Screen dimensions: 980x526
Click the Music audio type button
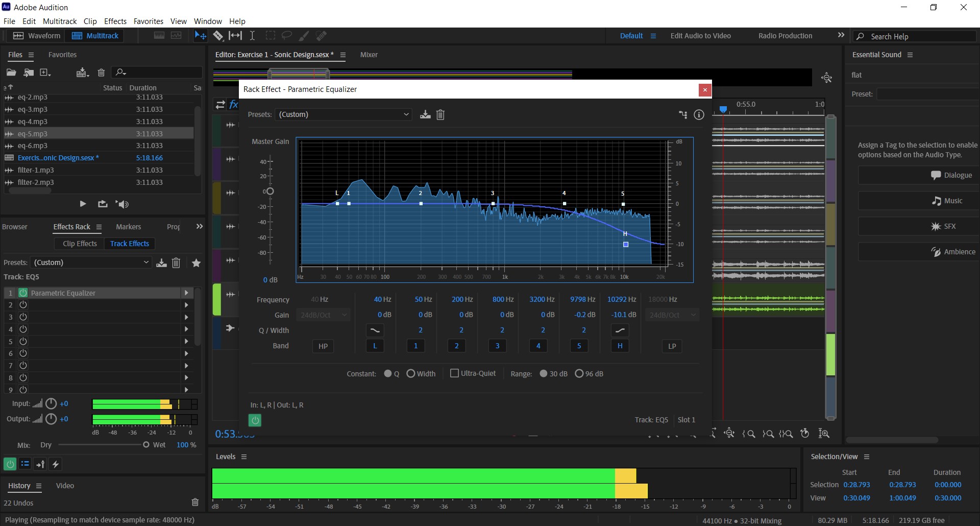[918, 201]
